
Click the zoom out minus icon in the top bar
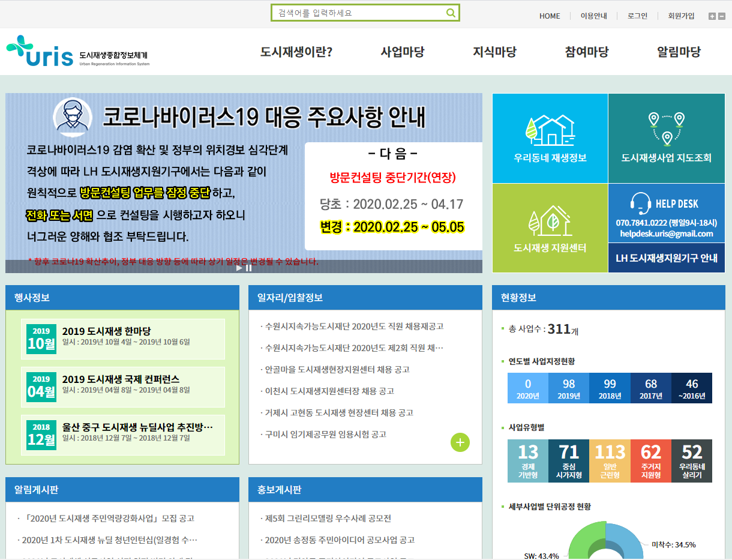point(722,16)
